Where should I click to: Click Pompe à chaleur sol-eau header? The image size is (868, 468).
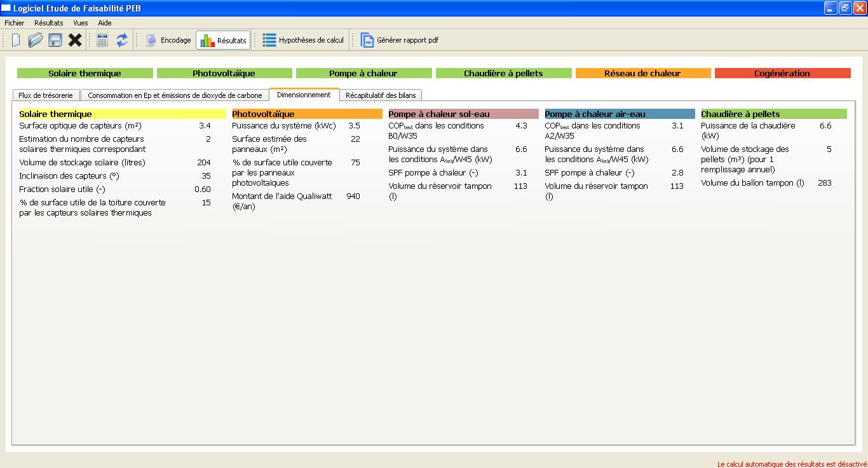tap(463, 114)
